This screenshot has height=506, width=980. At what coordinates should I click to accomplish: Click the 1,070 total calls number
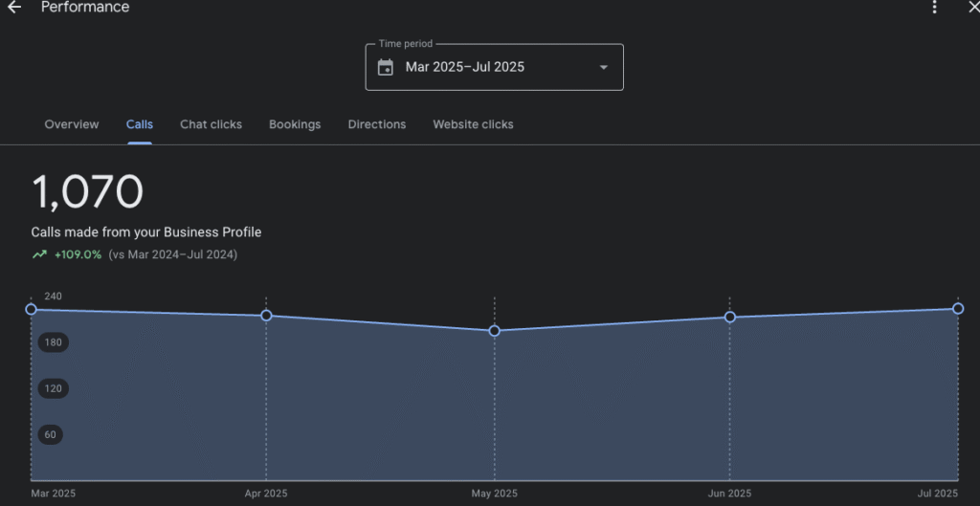[87, 192]
